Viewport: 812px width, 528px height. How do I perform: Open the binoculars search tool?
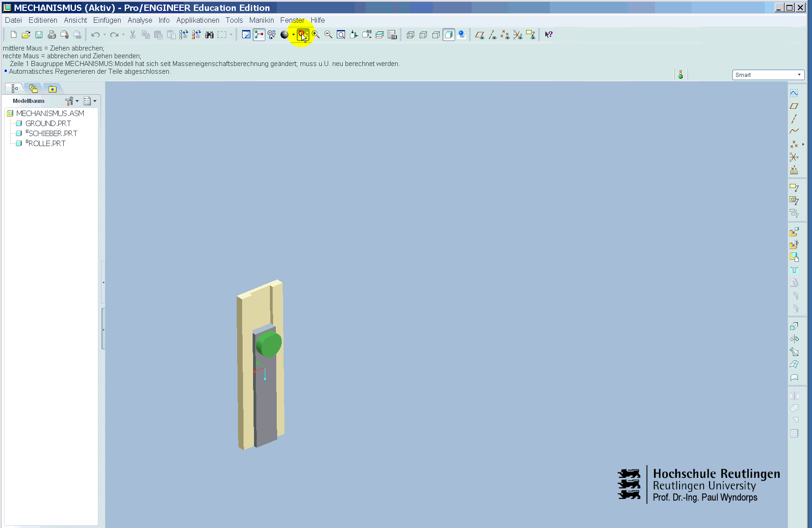[209, 35]
